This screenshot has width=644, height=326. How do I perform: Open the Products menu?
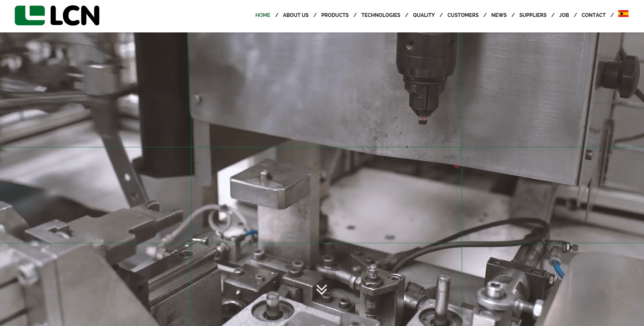click(x=335, y=15)
